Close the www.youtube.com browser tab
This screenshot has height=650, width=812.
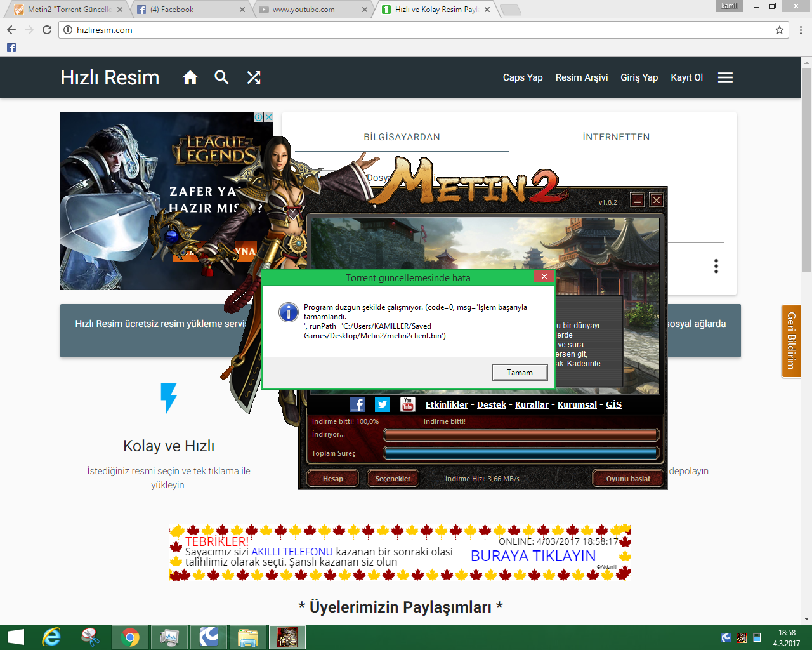(x=365, y=10)
